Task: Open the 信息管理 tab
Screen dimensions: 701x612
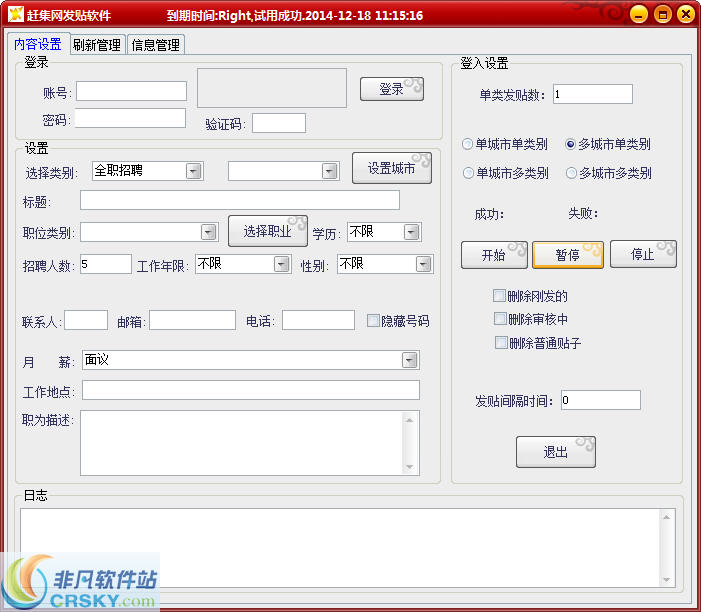Action: pos(156,45)
